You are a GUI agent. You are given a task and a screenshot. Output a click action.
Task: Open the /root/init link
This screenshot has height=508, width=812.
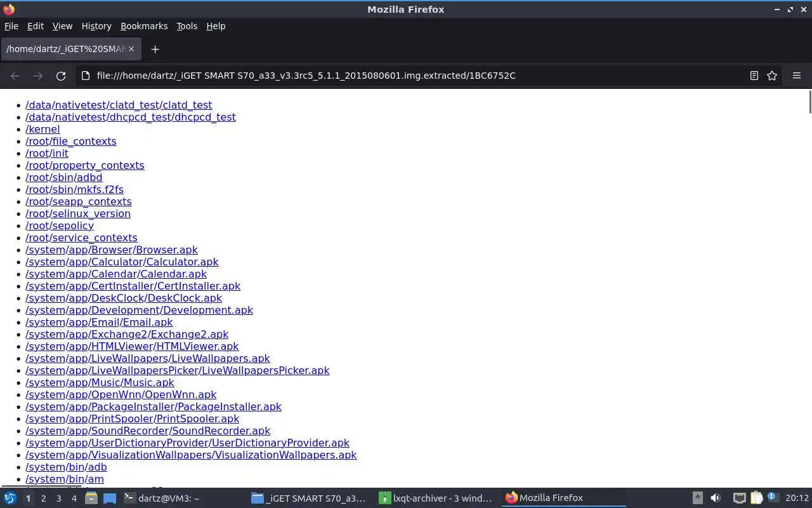point(47,153)
